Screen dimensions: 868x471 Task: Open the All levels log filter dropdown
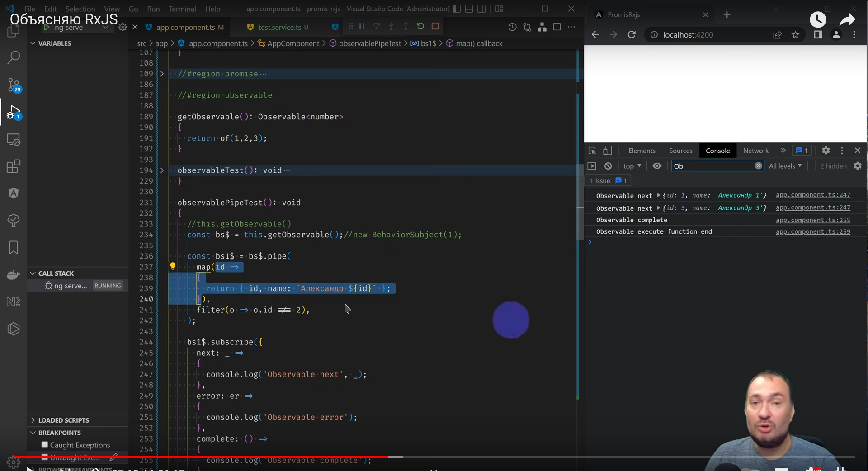tap(785, 166)
